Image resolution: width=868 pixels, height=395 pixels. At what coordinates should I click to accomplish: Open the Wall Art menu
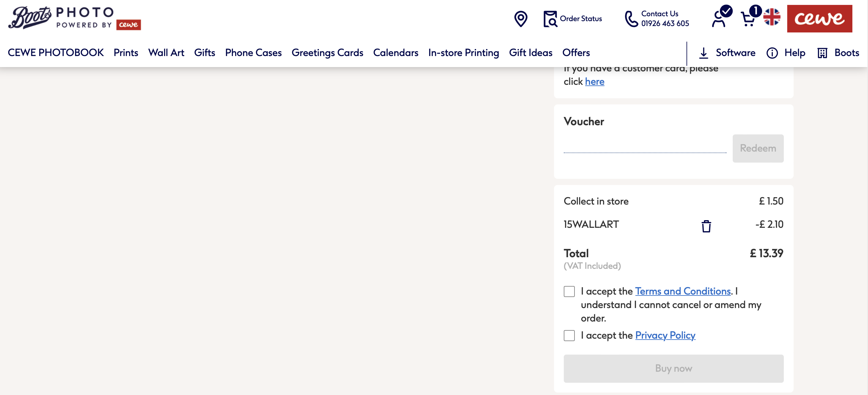point(166,53)
